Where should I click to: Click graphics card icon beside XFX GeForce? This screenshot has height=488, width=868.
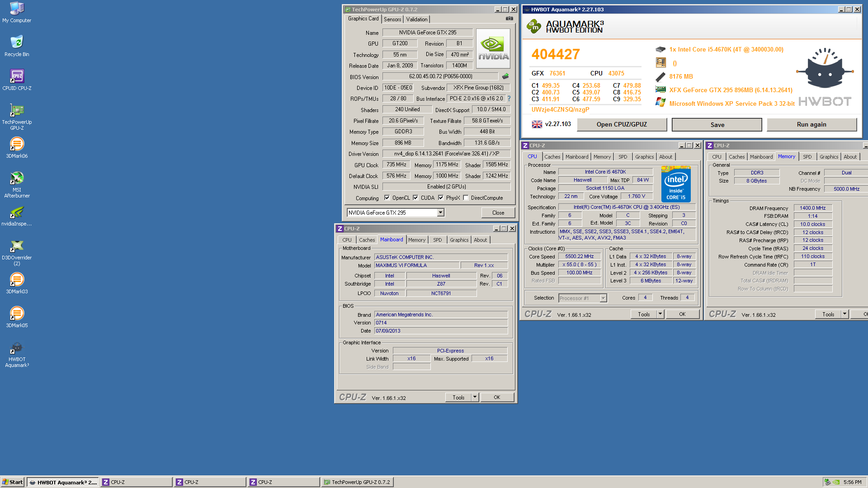(x=660, y=90)
